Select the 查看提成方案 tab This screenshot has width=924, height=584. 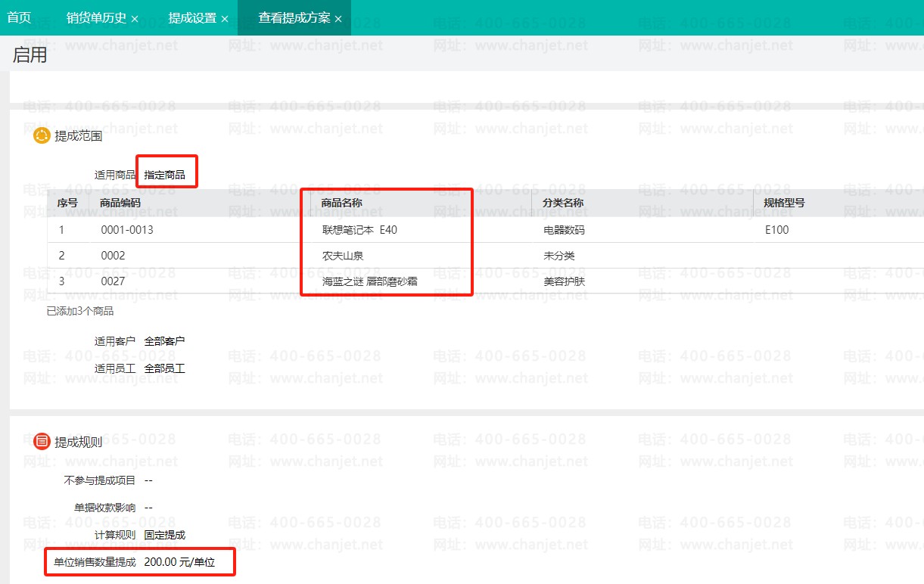294,17
